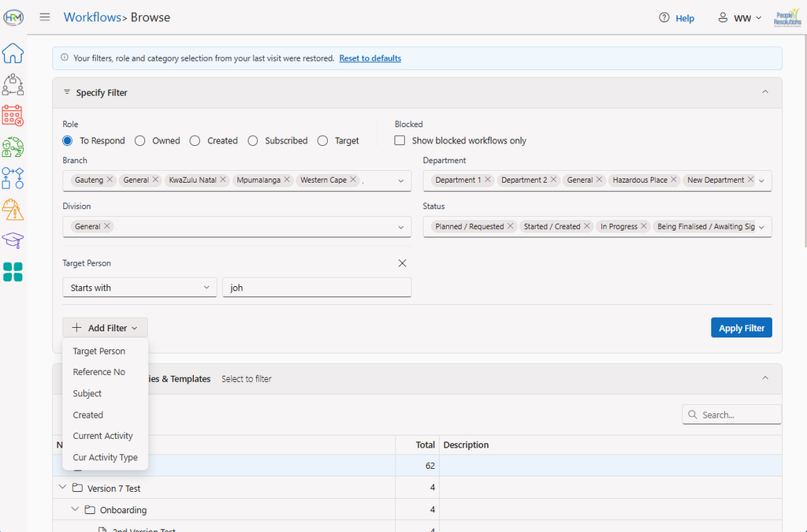Check Show blocked workflows only

click(x=400, y=140)
